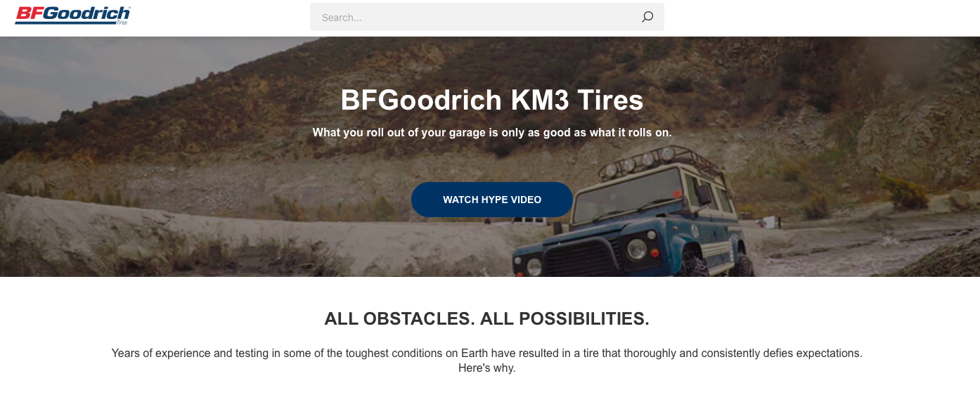Click the Land Rover's front grille
This screenshot has height=402, width=980.
click(x=581, y=259)
